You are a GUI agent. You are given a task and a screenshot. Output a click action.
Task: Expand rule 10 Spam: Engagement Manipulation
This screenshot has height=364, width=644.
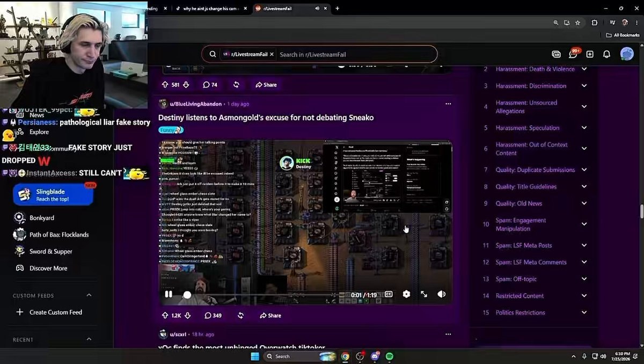(x=584, y=224)
